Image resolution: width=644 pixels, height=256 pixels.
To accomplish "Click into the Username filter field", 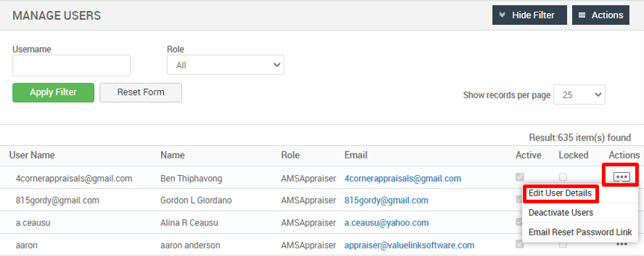I will (x=71, y=65).
